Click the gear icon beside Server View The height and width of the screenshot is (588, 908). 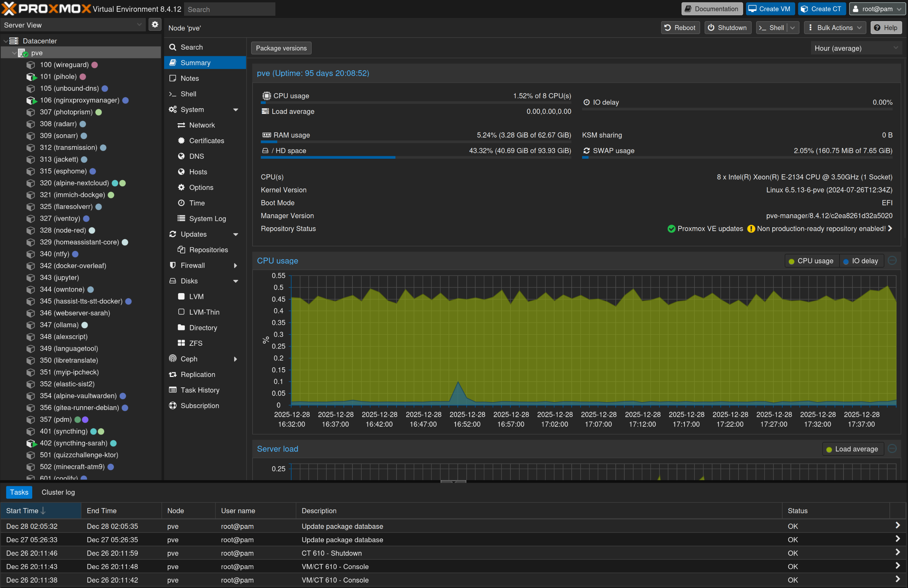click(x=154, y=25)
